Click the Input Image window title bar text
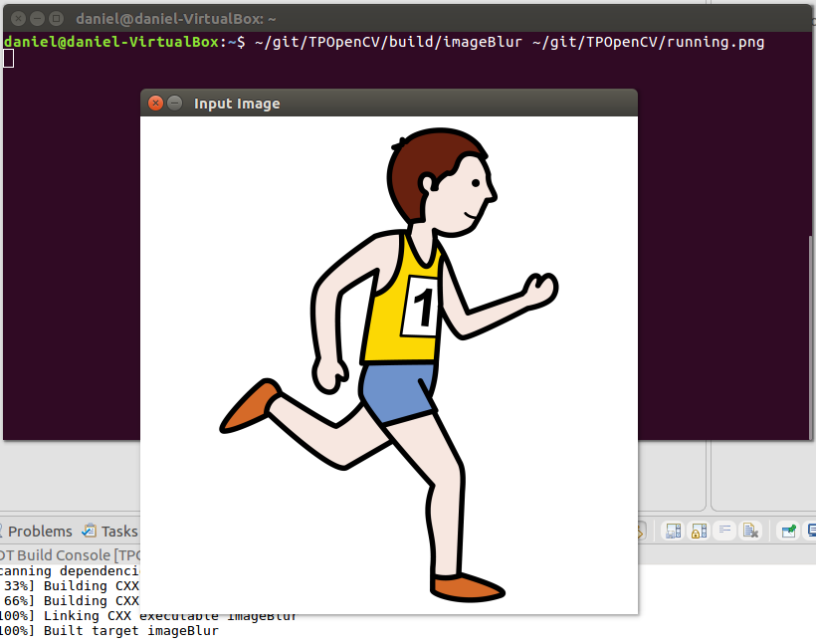The width and height of the screenshot is (816, 644). pyautogui.click(x=237, y=104)
